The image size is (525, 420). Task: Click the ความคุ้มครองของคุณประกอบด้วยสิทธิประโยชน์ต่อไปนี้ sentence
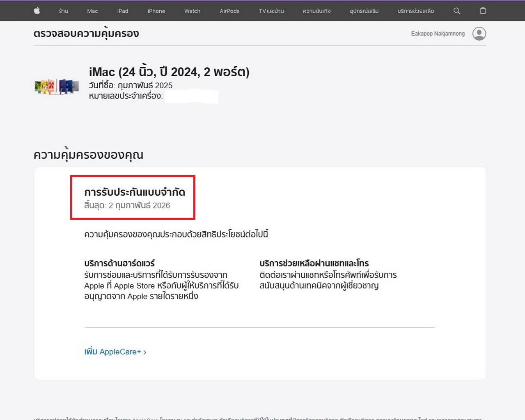click(176, 234)
